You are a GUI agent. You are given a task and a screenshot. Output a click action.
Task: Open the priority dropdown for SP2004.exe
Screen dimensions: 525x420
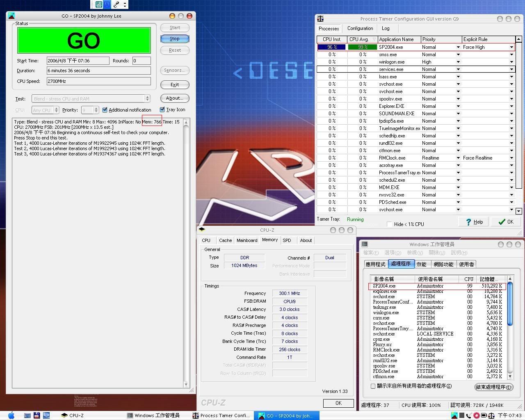(458, 47)
